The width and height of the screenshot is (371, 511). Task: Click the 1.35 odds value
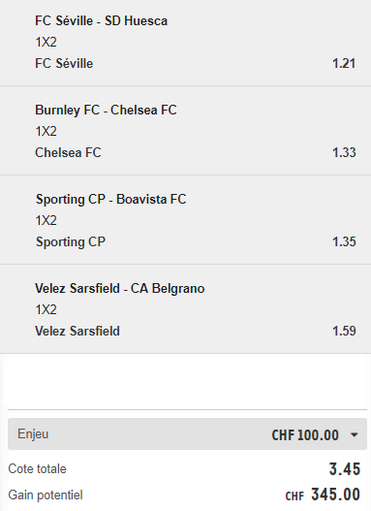pyautogui.click(x=344, y=242)
